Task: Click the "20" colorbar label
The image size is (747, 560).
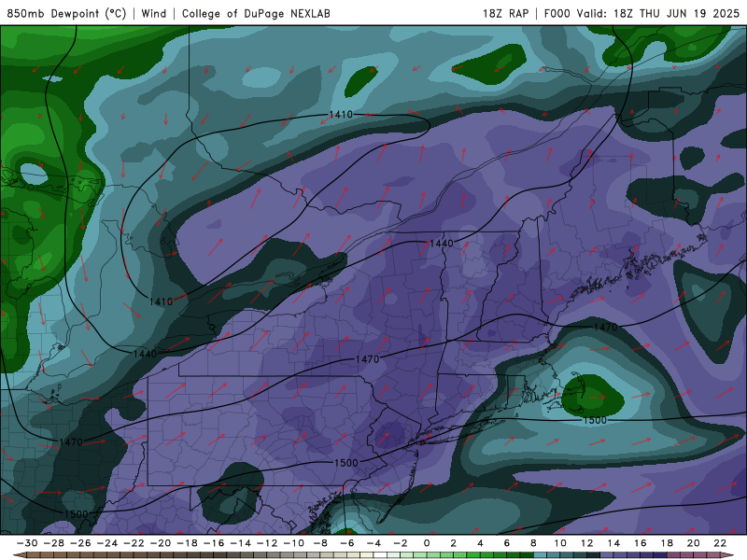Action: [694, 543]
